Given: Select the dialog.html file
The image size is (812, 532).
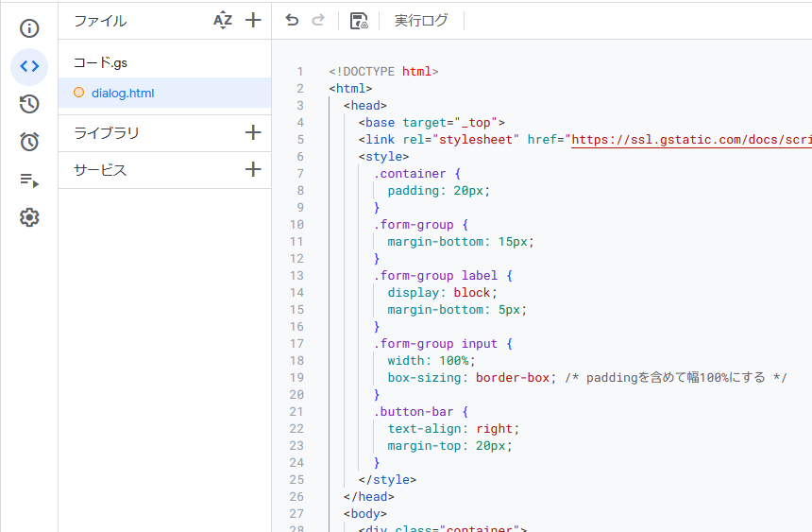Looking at the screenshot, I should click(164, 93).
